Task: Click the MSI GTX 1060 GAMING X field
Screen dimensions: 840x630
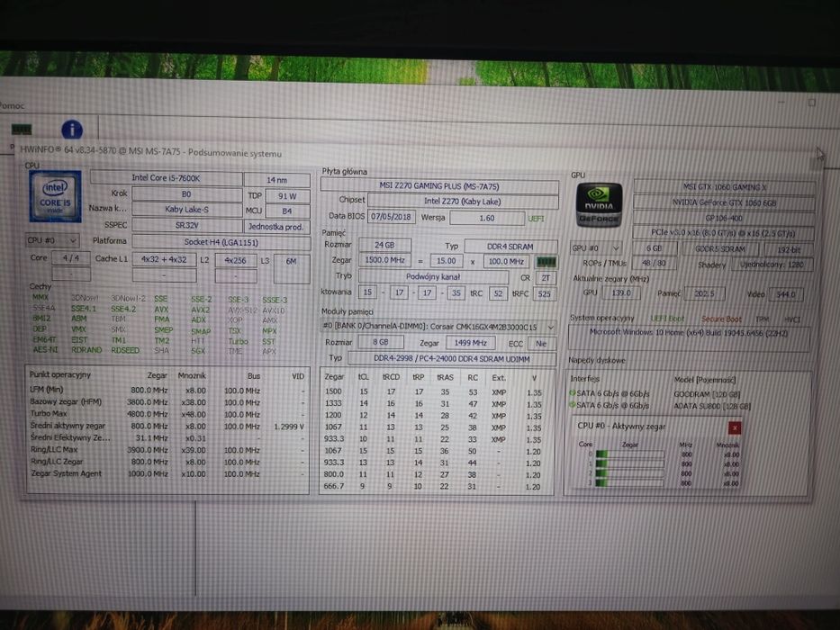Action: 724,187
